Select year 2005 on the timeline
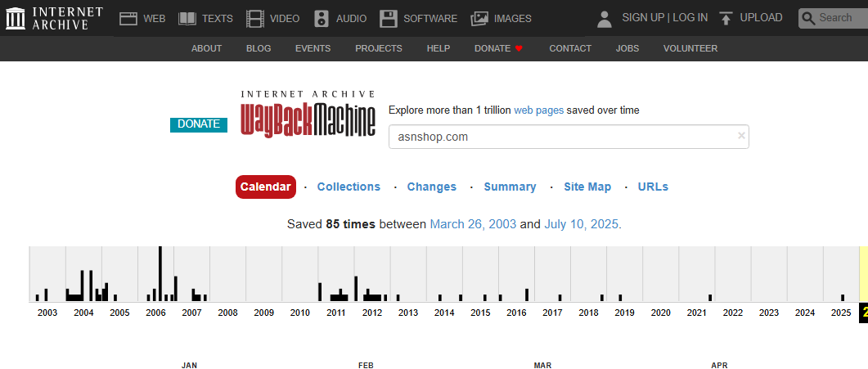This screenshot has width=868, height=369. [119, 313]
